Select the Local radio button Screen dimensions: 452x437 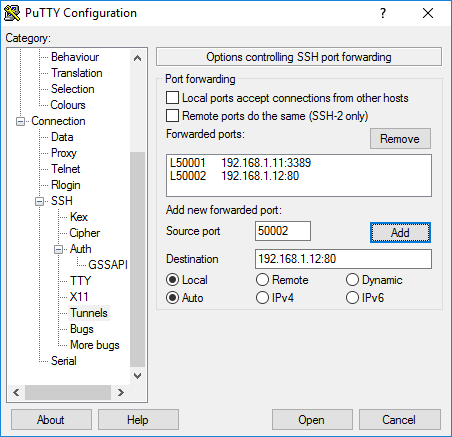172,280
